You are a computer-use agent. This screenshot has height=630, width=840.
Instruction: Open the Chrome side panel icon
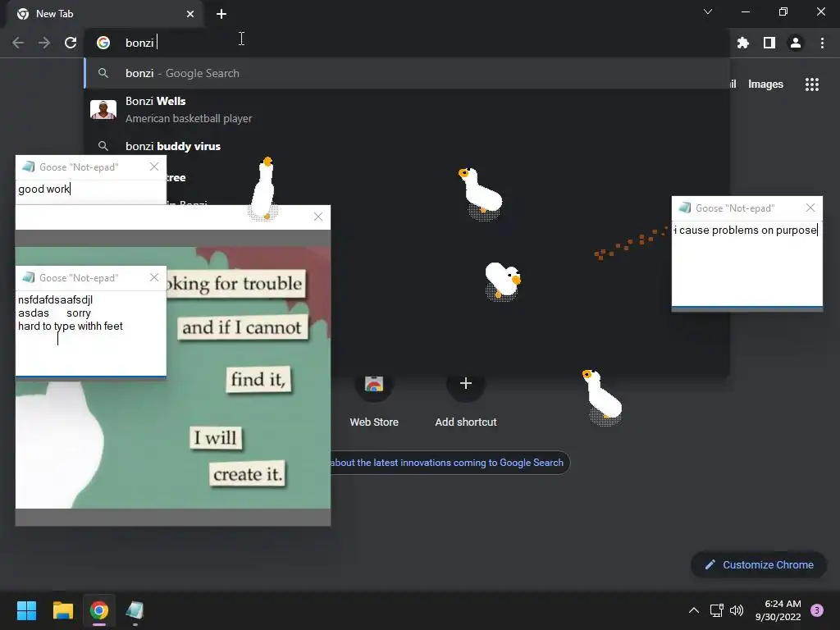click(x=769, y=43)
